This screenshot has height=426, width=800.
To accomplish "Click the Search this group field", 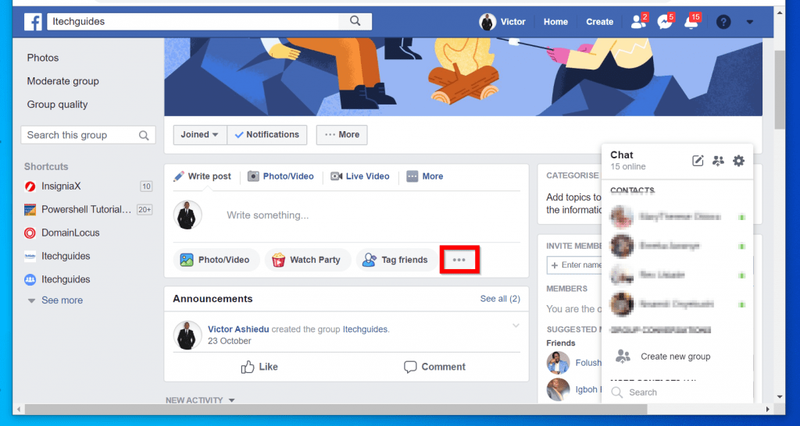I will click(x=88, y=135).
